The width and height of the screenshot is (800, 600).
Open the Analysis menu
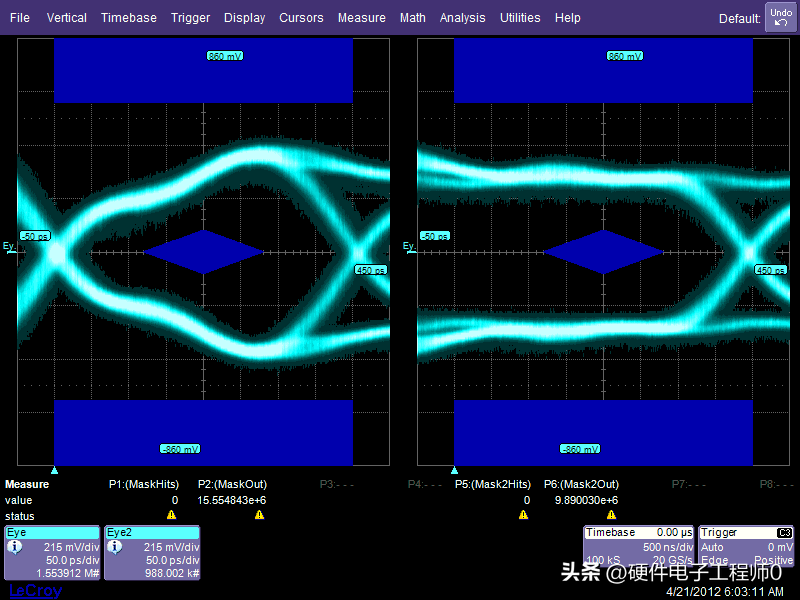[463, 18]
